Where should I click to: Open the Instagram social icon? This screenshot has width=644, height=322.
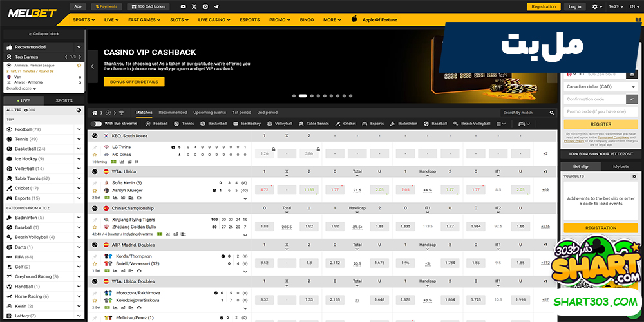coord(205,6)
